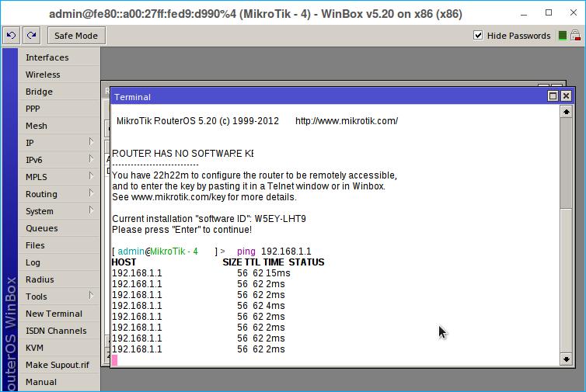Viewport: 586px width, 392px height.
Task: Click the HOST column header text
Action: 124,262
